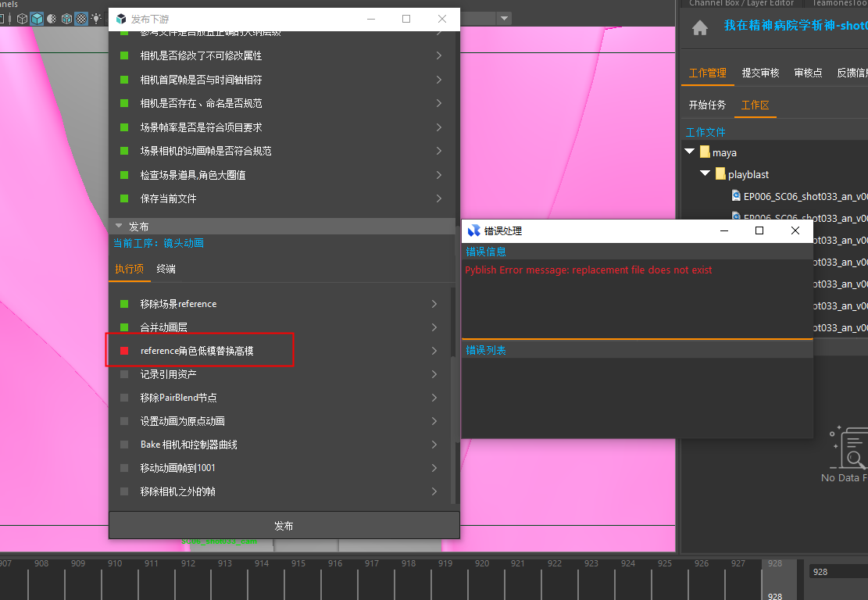The height and width of the screenshot is (600, 868).
Task: Collapse the 发布 section triangle
Action: pyautogui.click(x=119, y=226)
